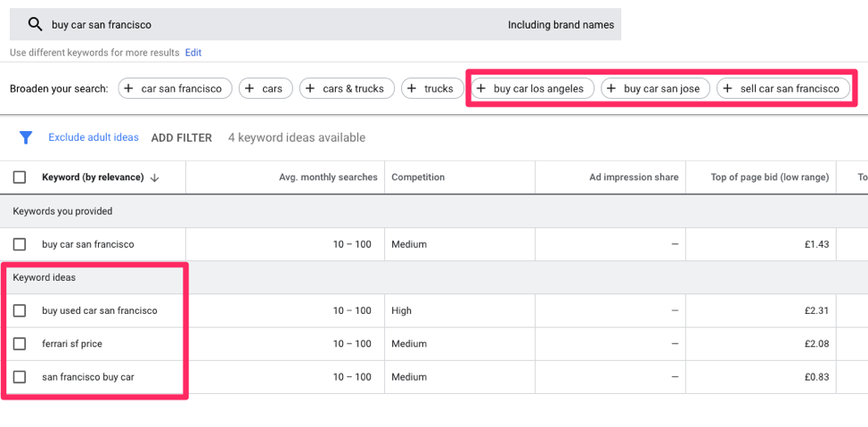Click the ADD FILTER button
Image resolution: width=868 pixels, height=427 pixels.
(181, 137)
